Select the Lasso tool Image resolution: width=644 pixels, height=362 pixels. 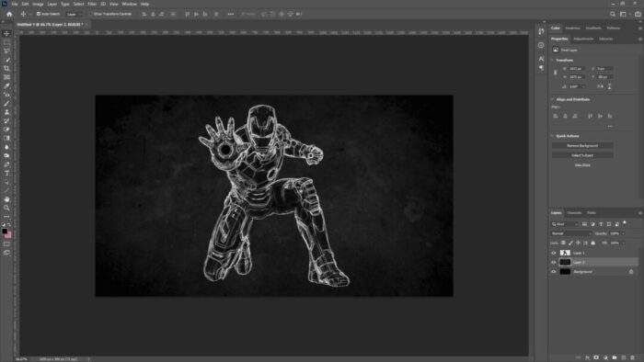[x=6, y=51]
